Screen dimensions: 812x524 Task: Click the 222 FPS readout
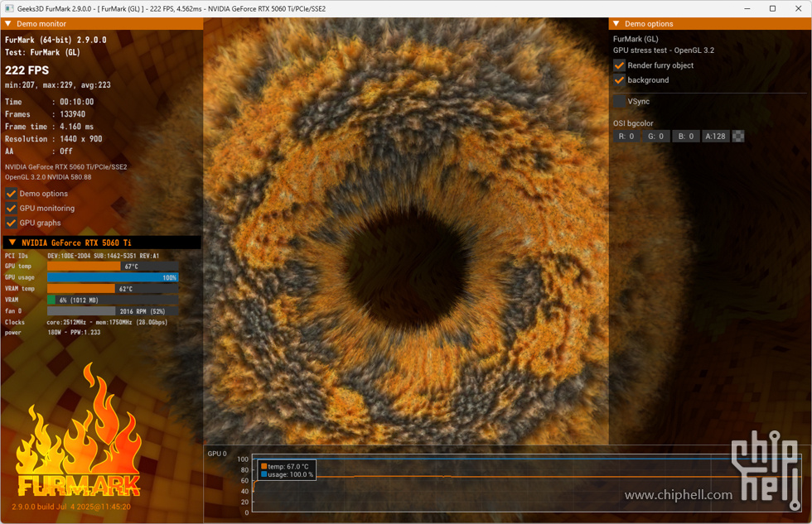pos(27,70)
